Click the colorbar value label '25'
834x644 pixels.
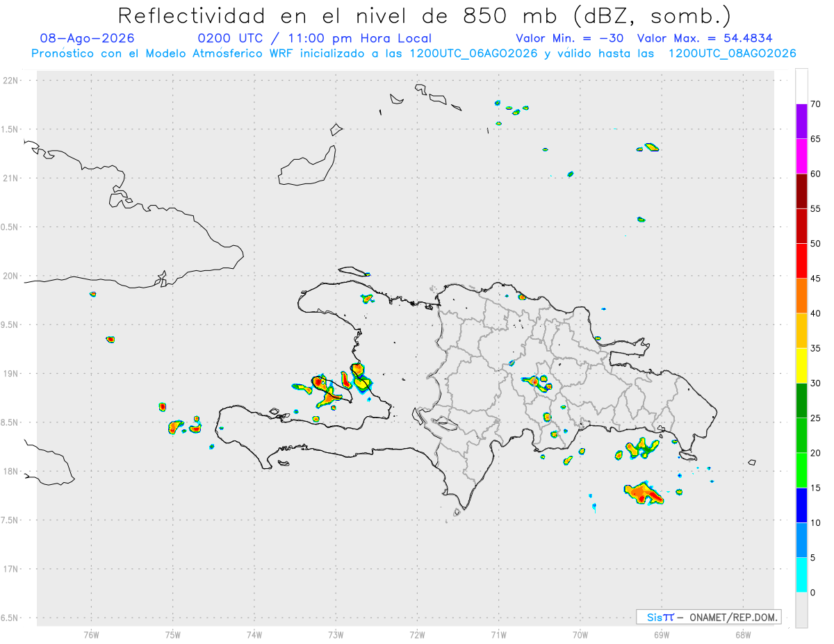[816, 418]
